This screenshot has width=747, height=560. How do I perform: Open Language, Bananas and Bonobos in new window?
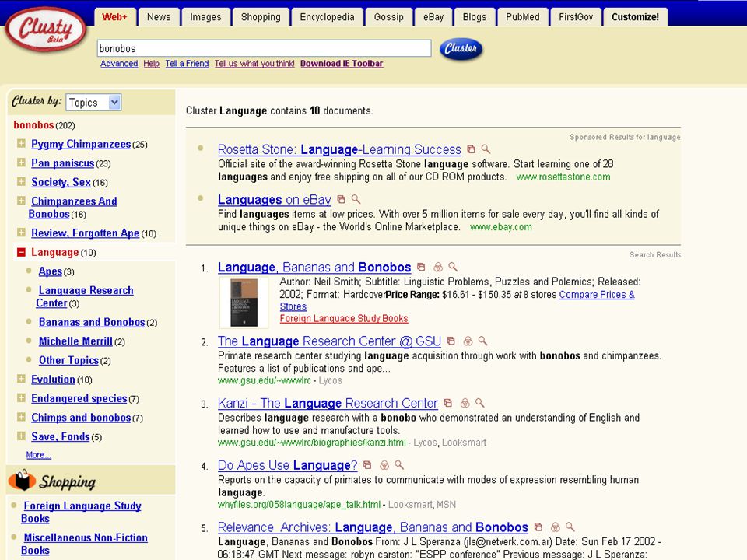tap(421, 267)
